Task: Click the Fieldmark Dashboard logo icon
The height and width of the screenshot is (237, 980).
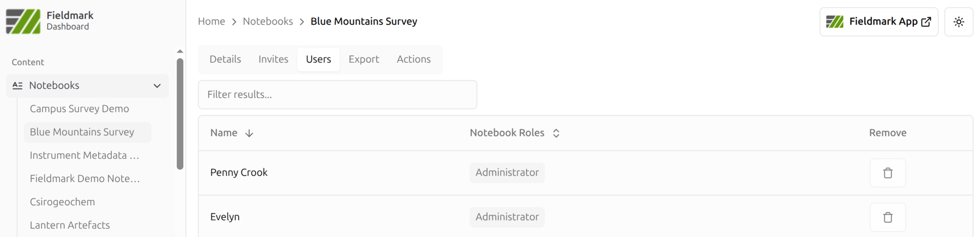Action: (23, 22)
